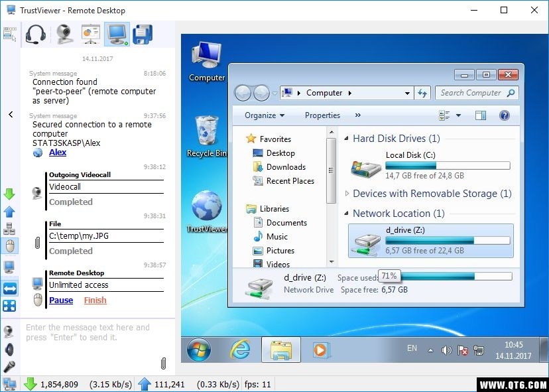Screen dimensions: 549x392
Task: Collapse Hard Disk Drives group
Action: click(x=347, y=139)
